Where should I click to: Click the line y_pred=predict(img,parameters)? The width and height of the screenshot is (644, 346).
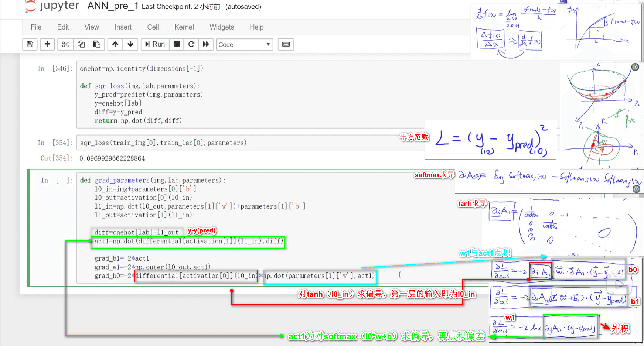coord(149,95)
